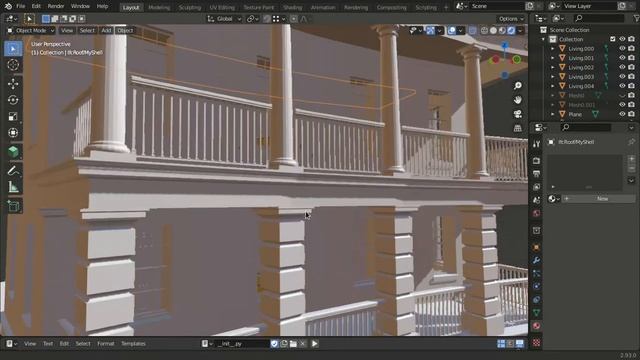640x360 pixels.
Task: Open viewport shading options dropdown arrow
Action: [x=520, y=31]
